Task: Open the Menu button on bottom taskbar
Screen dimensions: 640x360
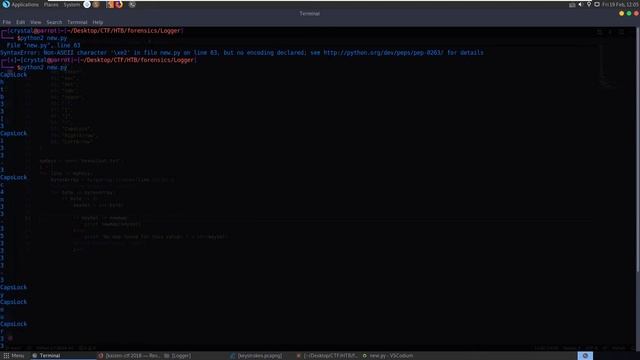Action: (14, 356)
